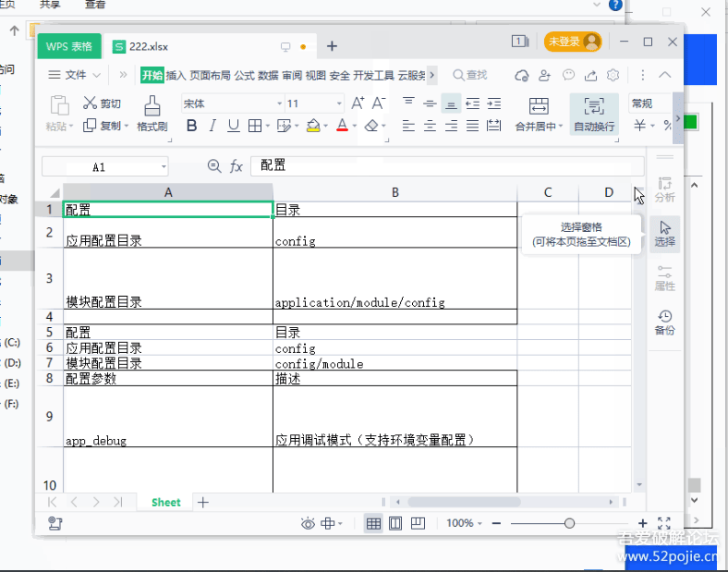Click the decrease indent icon
Viewport: 728px width, 572px height.
473,103
